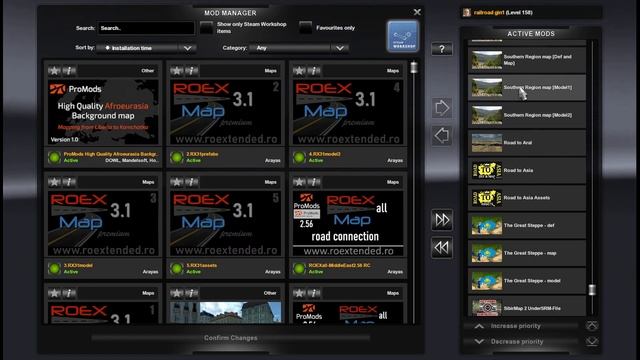
Task: Click the railroad girl profile avatar
Action: click(467, 13)
